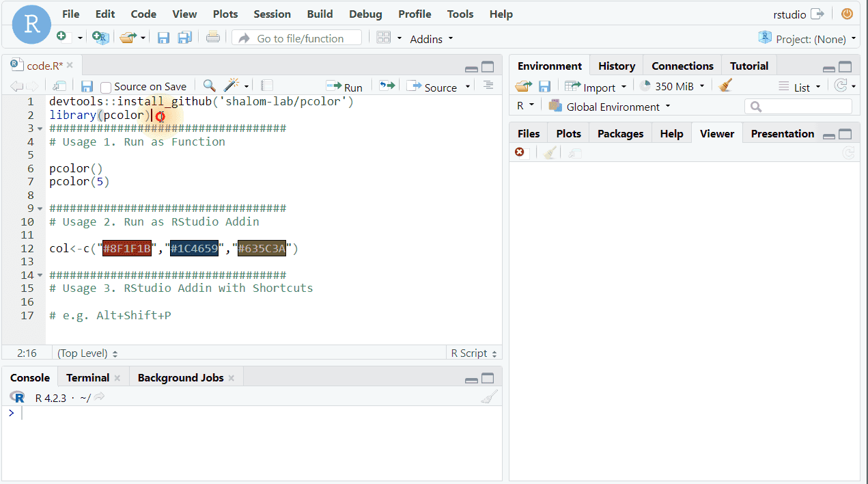Change the List view dropdown

point(800,87)
